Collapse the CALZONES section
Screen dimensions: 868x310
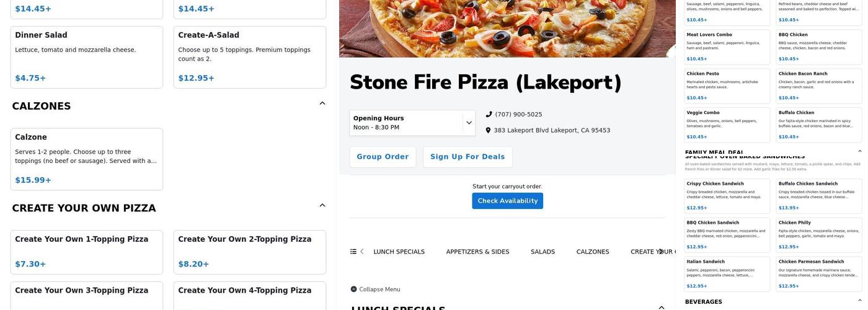(322, 104)
